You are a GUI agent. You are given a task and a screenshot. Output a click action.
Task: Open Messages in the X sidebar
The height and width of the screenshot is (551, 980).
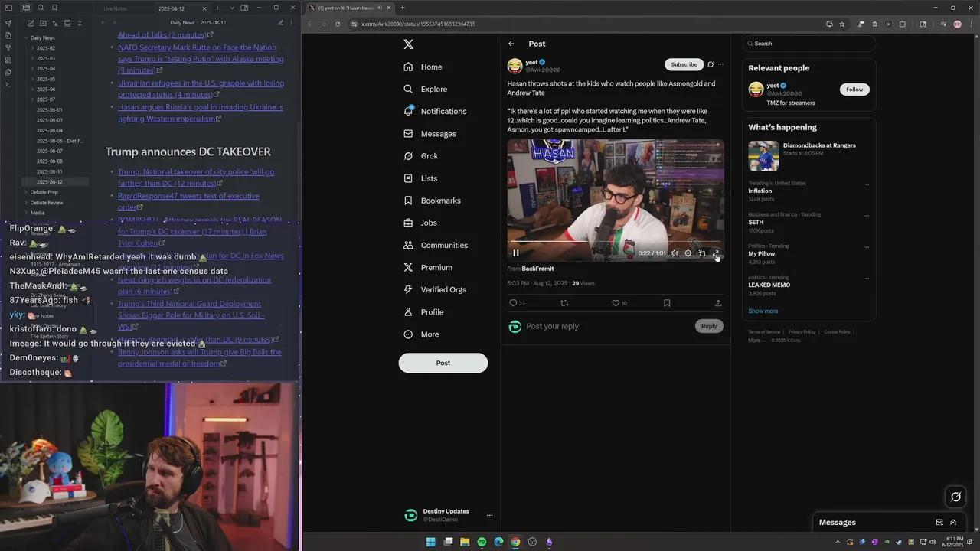pyautogui.click(x=430, y=134)
